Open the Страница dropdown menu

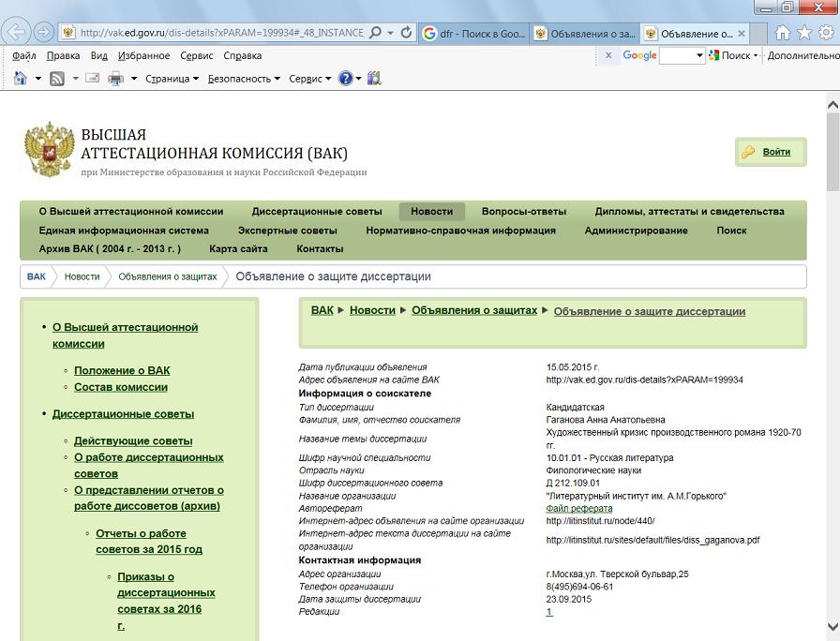click(x=172, y=79)
